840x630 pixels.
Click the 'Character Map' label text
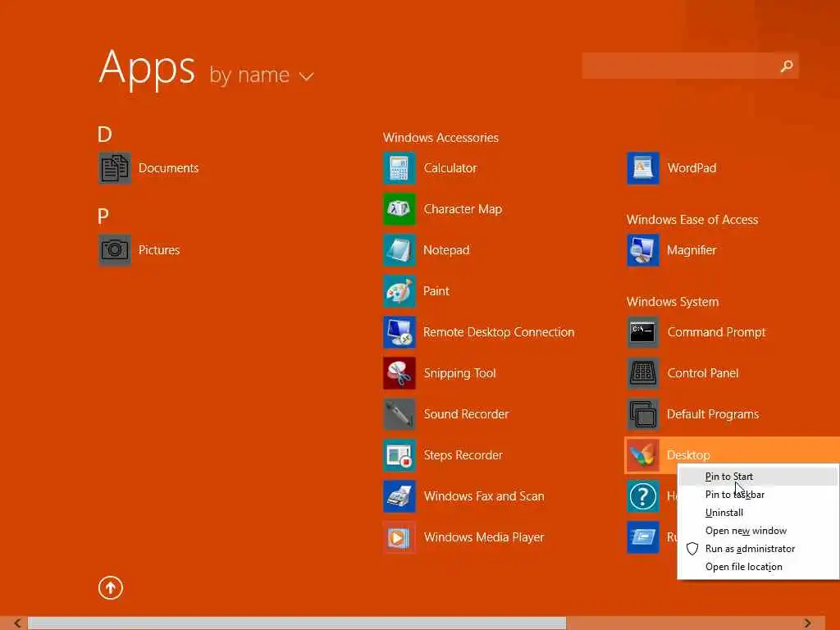[463, 209]
